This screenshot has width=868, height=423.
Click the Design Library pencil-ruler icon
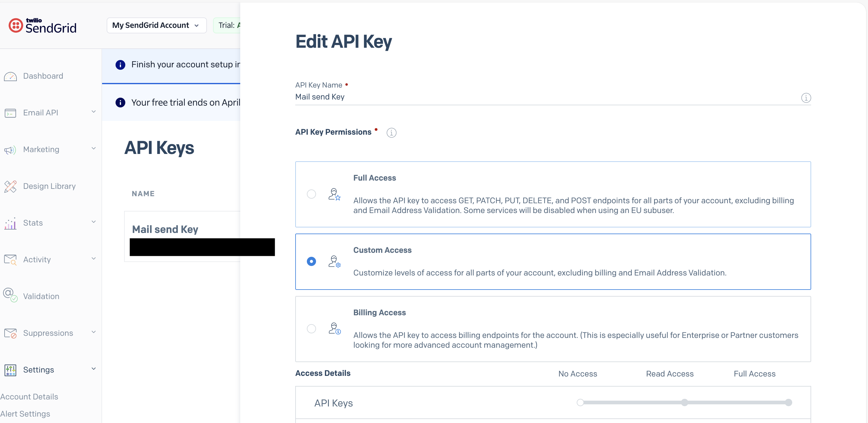(10, 186)
